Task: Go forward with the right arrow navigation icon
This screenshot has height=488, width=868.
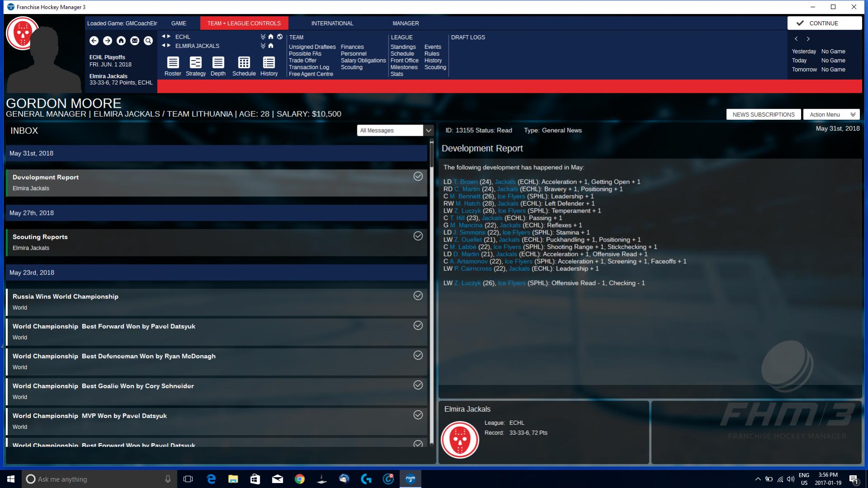Action: [108, 41]
